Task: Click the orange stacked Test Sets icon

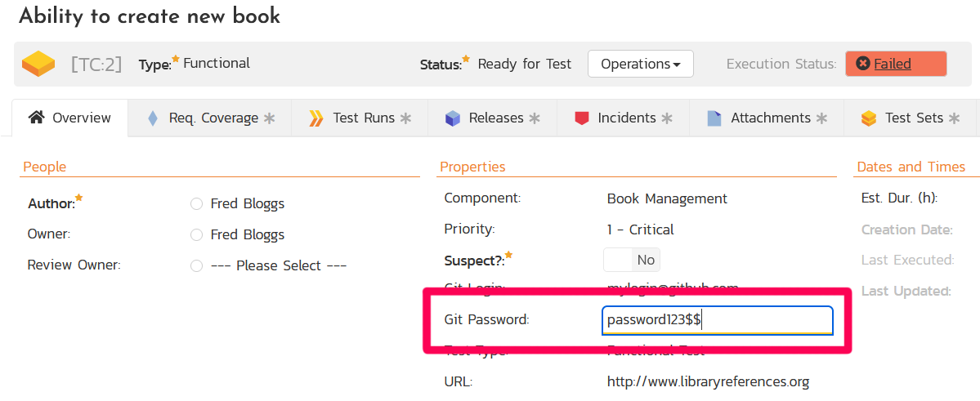Action: coord(869,118)
